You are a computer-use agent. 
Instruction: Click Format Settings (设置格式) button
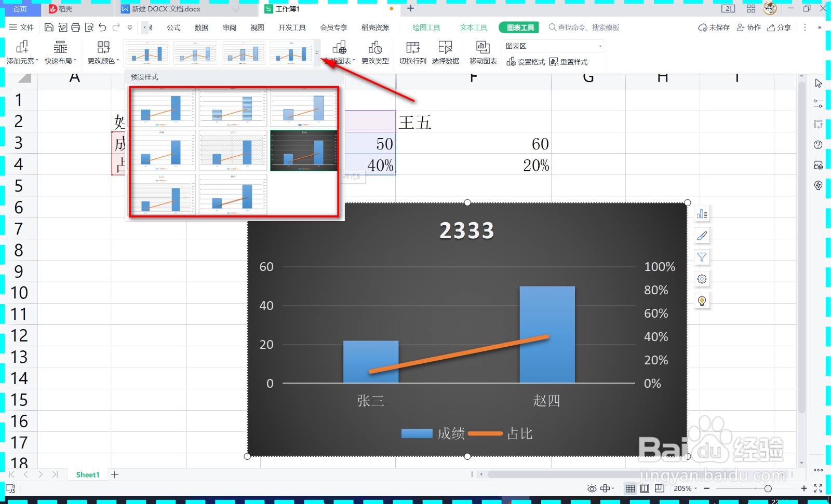tap(526, 62)
